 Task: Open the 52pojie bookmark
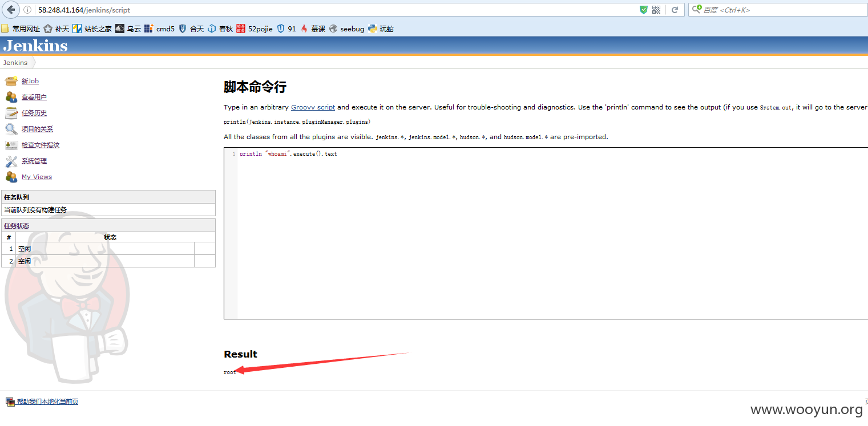click(255, 29)
